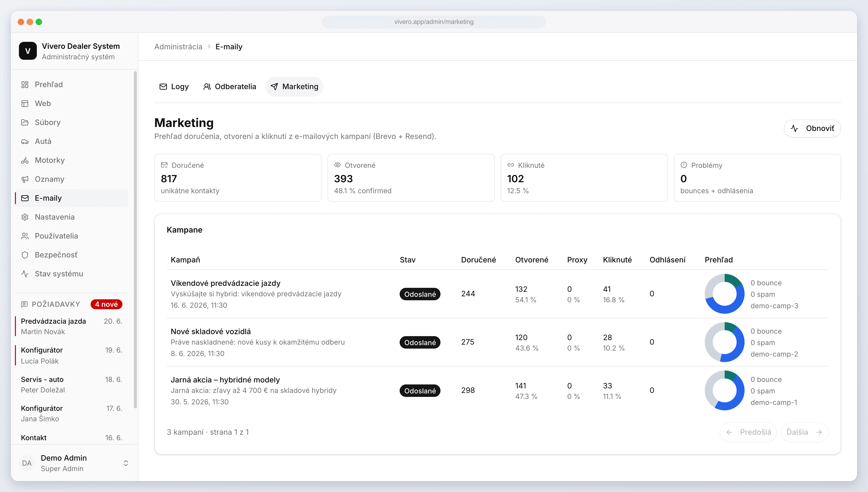Open Prehľad in the sidebar
868x492 pixels.
tap(72, 84)
